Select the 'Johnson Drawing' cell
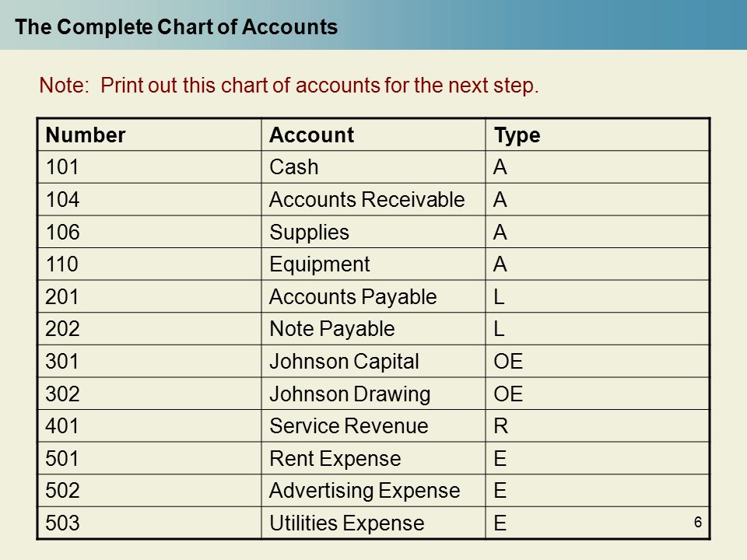This screenshot has height=560, width=747. (x=373, y=394)
